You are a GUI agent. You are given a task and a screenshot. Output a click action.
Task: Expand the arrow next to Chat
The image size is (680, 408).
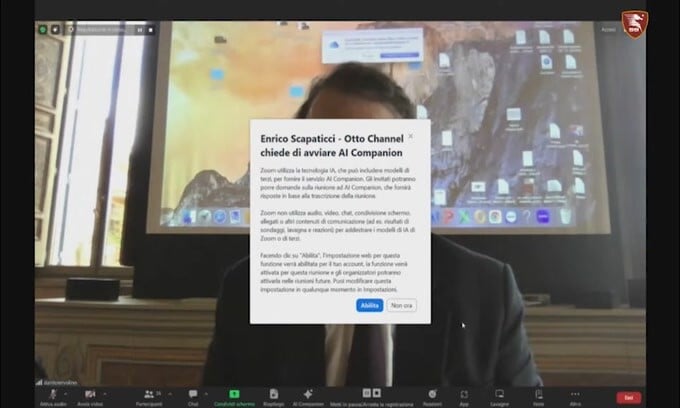click(x=206, y=394)
